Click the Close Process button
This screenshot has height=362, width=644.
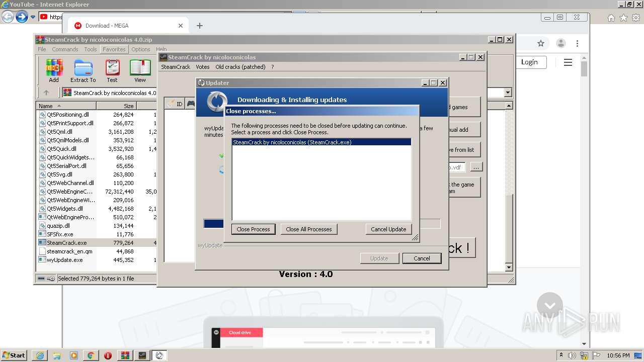(x=253, y=229)
